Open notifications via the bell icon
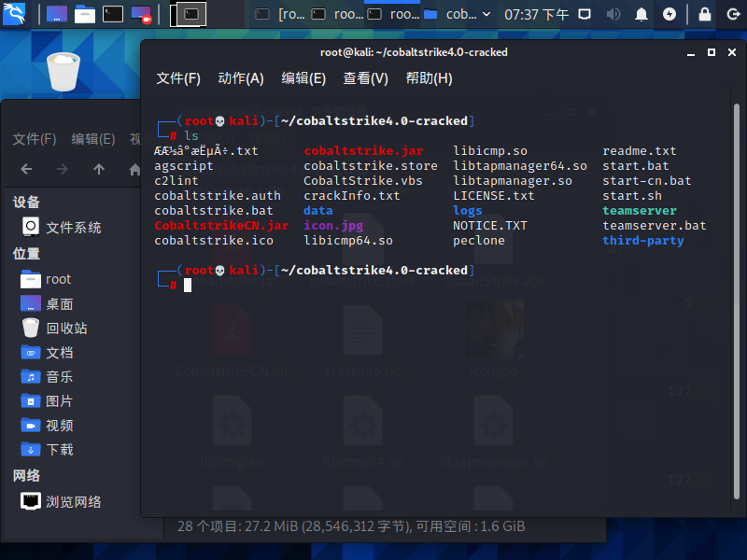The height and width of the screenshot is (560, 747). click(641, 14)
